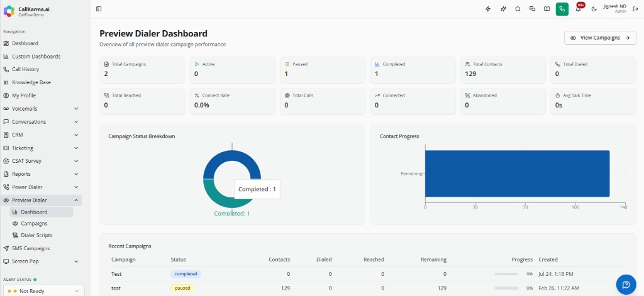Select Preview Dialer Dashboard sub-item
The height and width of the screenshot is (296, 644).
point(41,212)
